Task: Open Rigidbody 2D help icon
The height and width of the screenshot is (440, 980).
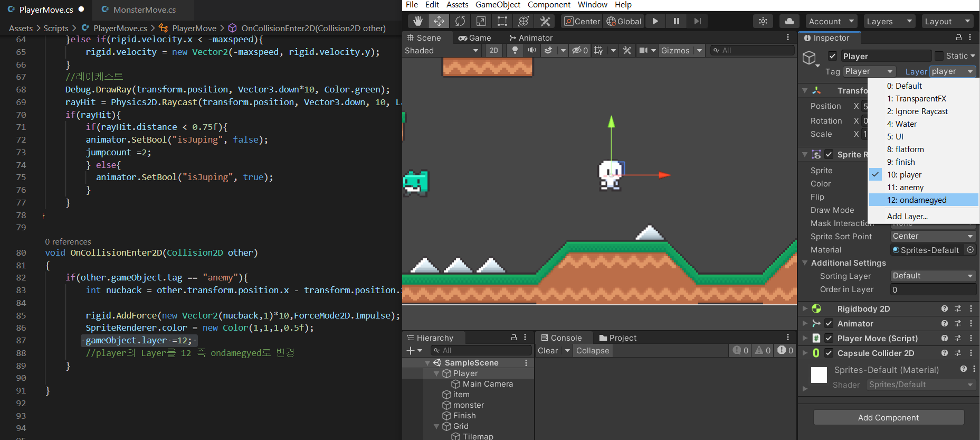Action: (945, 308)
